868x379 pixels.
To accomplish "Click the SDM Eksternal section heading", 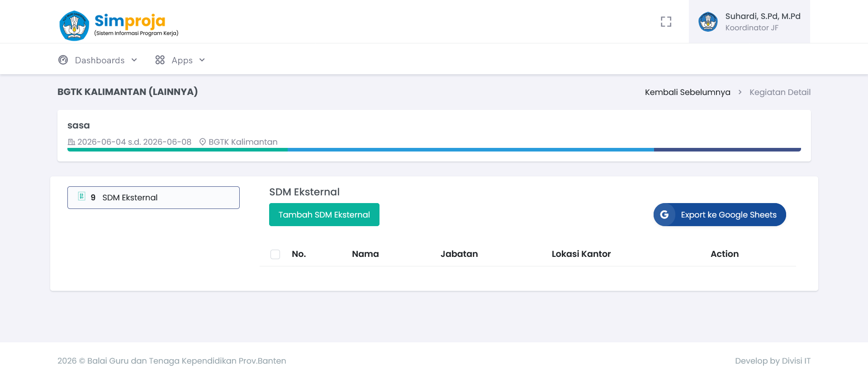I will coord(304,192).
